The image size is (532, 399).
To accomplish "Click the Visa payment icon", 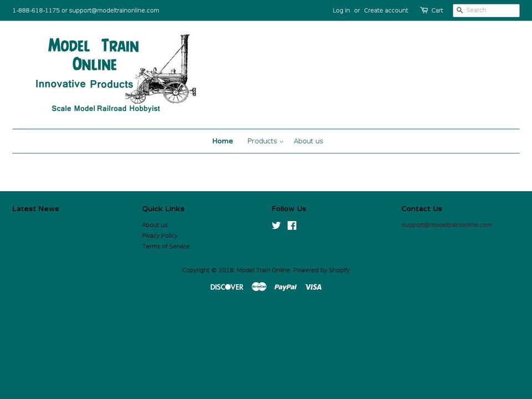I will click(313, 287).
